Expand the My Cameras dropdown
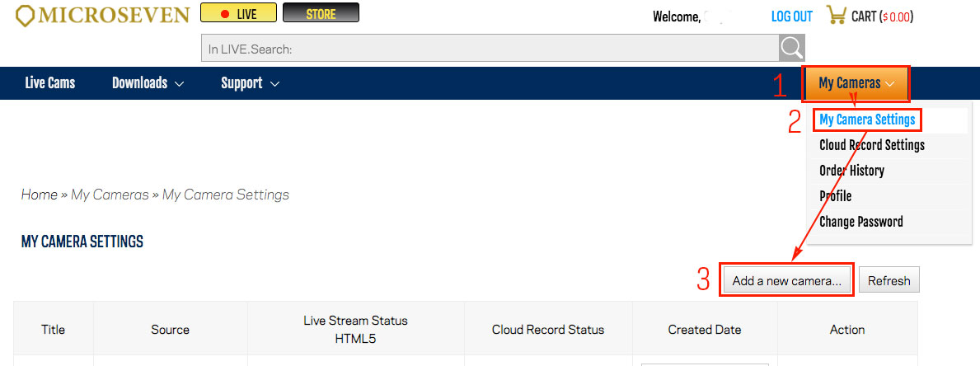This screenshot has width=980, height=366. 856,83
